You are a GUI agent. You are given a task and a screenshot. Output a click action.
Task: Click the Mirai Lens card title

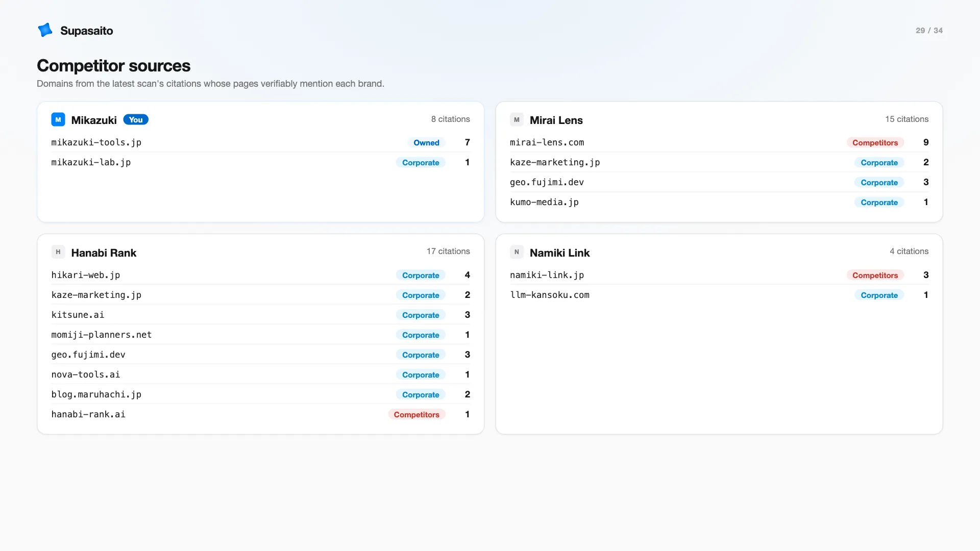click(x=556, y=120)
